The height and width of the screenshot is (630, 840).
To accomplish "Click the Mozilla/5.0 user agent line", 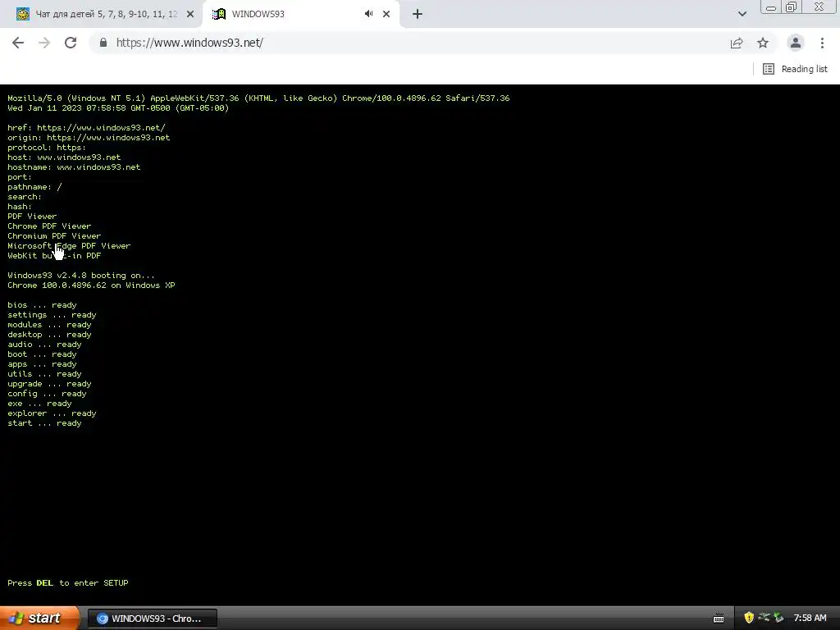I will click(258, 98).
